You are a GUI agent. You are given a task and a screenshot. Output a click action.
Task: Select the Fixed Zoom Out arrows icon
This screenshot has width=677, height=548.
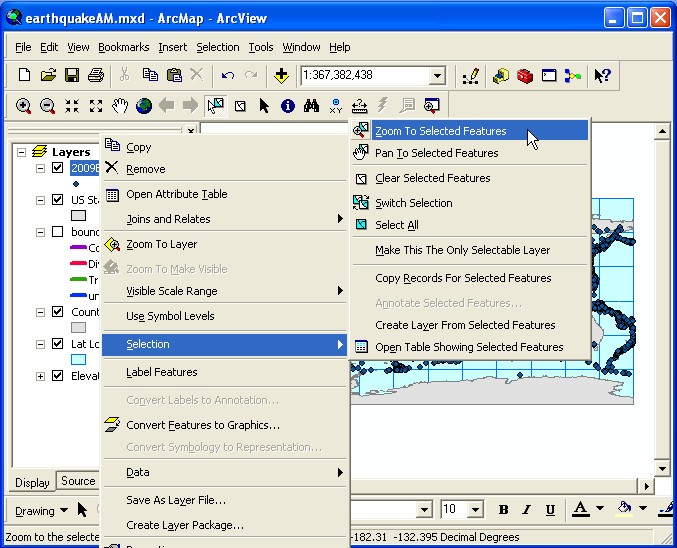pos(96,105)
